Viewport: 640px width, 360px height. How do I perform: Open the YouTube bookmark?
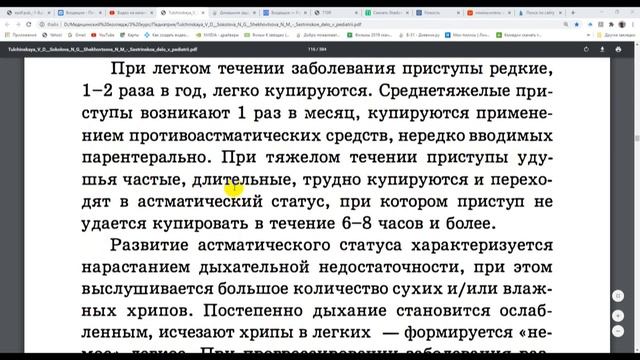pos(103,35)
